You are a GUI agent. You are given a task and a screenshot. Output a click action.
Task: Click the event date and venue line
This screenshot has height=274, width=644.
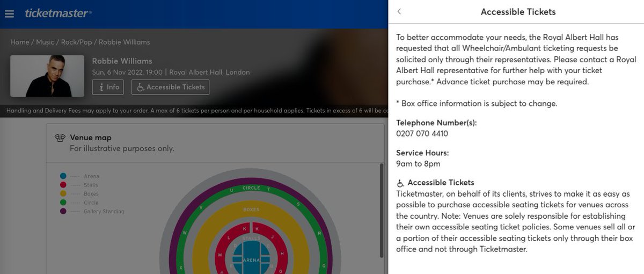point(171,72)
